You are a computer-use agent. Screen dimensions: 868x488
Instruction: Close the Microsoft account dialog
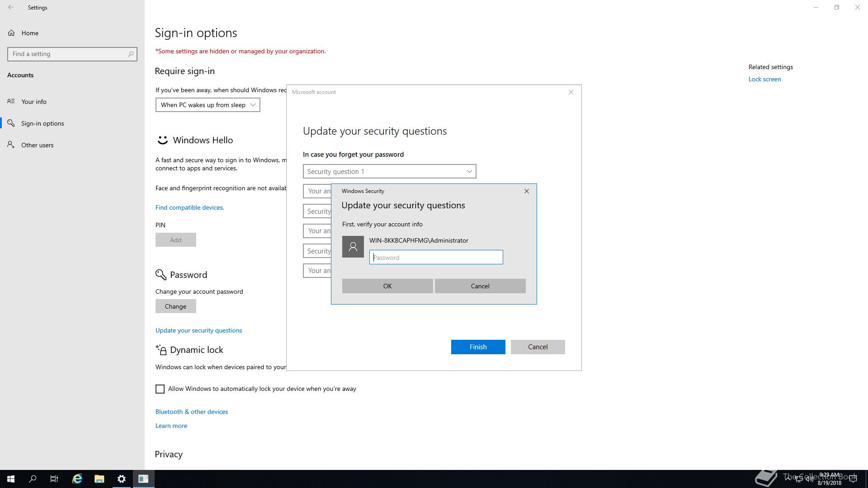pos(571,92)
